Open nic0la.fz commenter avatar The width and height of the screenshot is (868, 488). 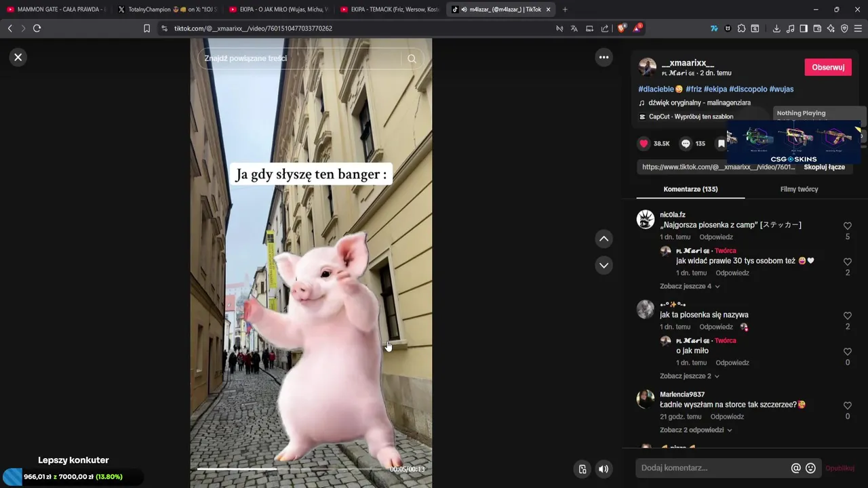click(646, 219)
